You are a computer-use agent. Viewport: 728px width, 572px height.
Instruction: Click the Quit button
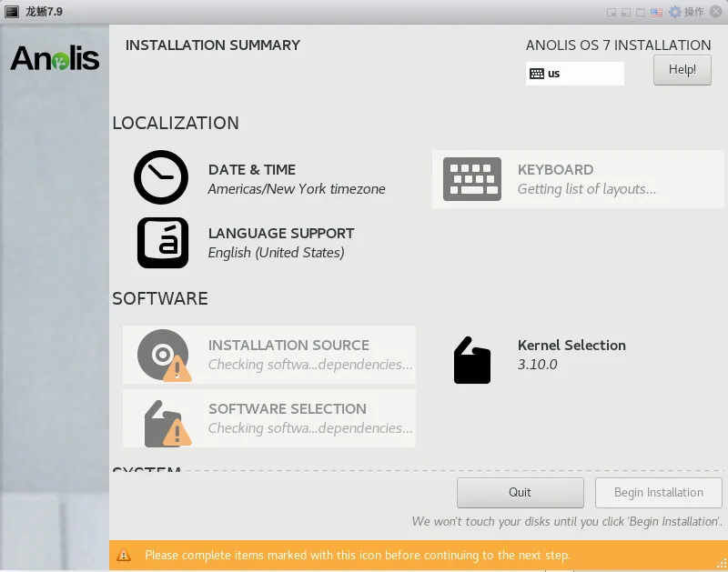pyautogui.click(x=520, y=492)
